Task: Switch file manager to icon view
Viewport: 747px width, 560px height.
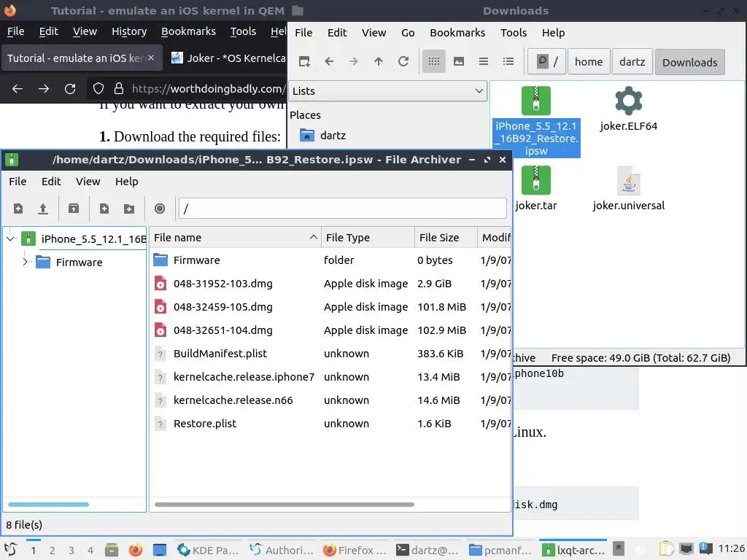Action: [433, 61]
